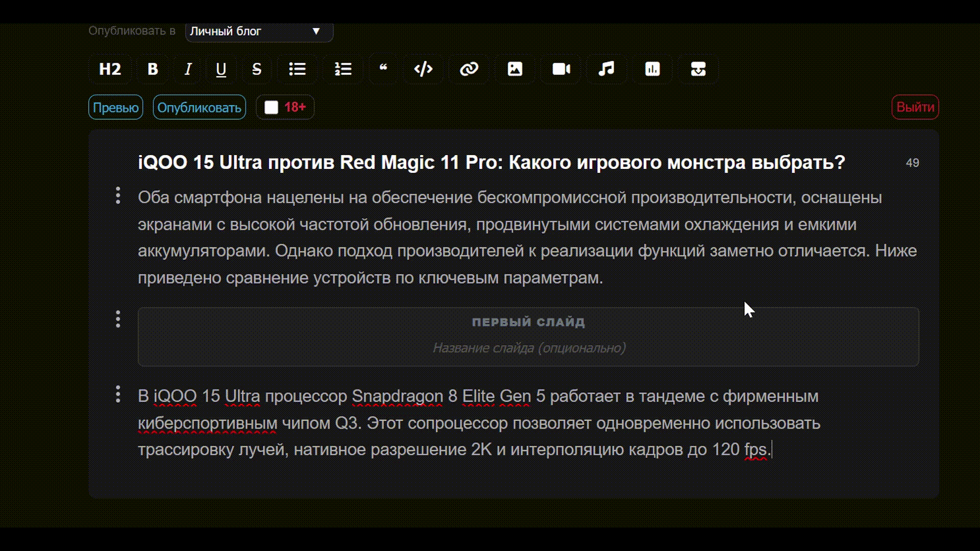Insert a blockquote

[x=383, y=69]
